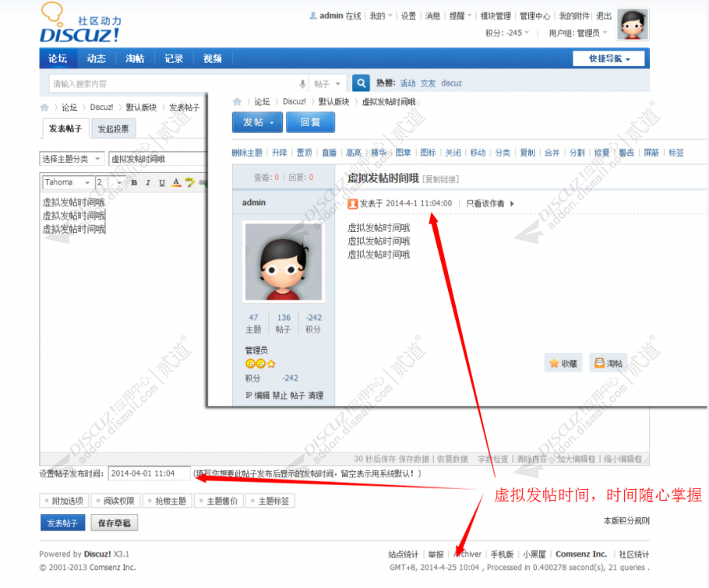
Task: Click the hot search 活动 link
Action: (407, 83)
